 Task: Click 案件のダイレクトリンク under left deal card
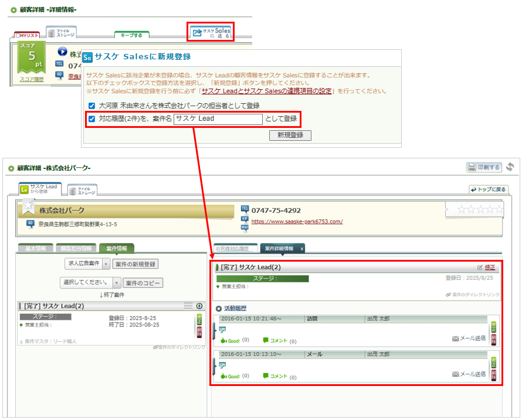[x=179, y=347]
